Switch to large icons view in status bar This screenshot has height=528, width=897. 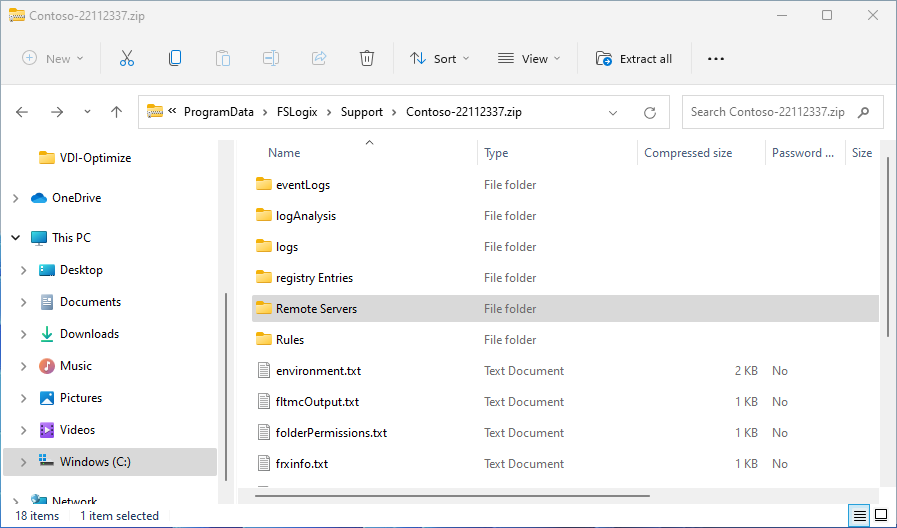(x=882, y=516)
